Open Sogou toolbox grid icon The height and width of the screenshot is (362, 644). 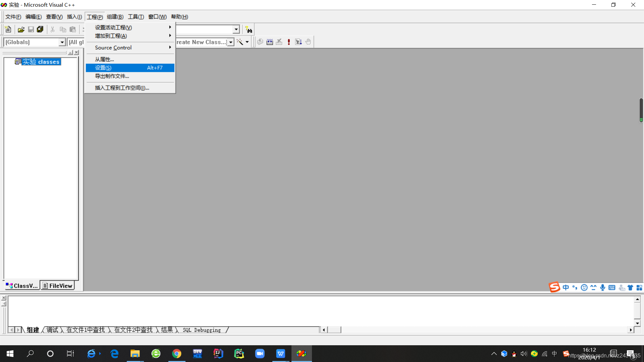pyautogui.click(x=639, y=288)
